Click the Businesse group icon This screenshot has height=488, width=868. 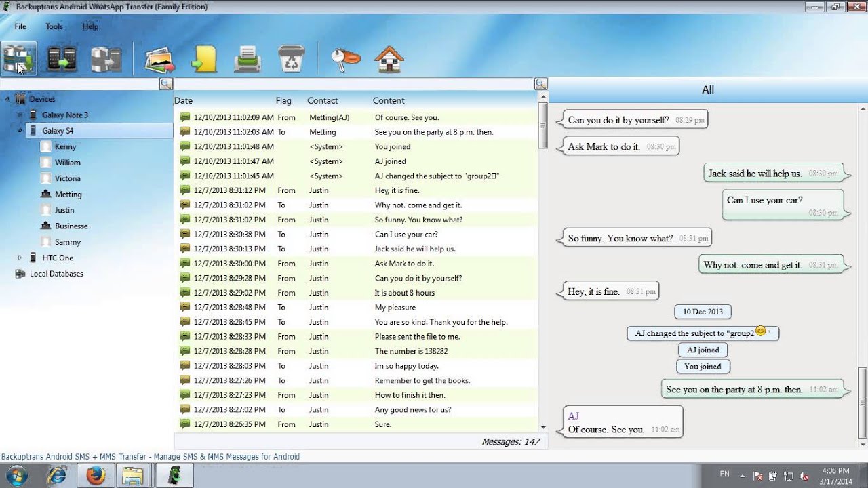pos(45,226)
